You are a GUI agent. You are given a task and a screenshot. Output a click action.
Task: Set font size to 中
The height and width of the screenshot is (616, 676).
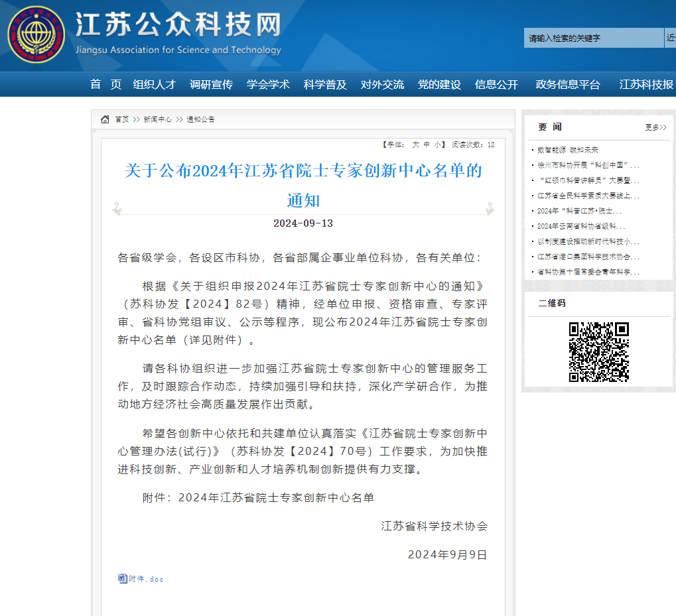[427, 145]
